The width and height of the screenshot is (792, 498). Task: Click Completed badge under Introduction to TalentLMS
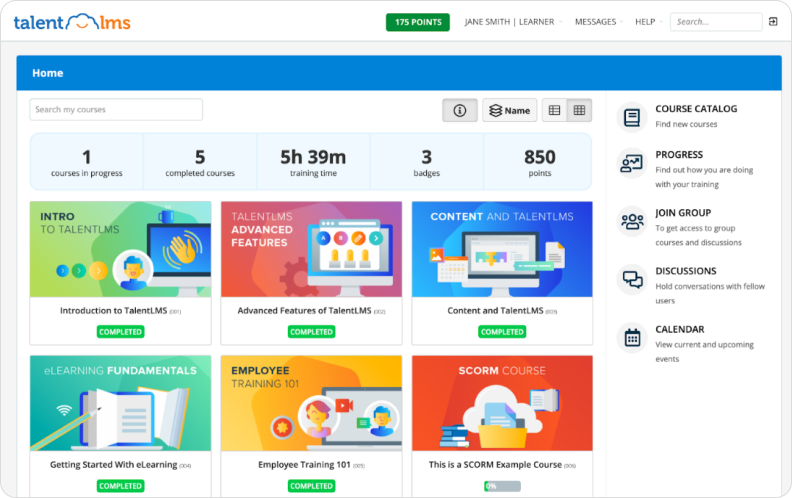click(x=121, y=332)
